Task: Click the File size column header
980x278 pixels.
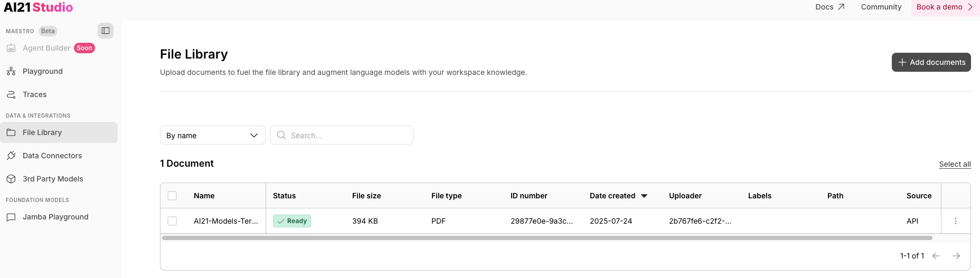Action: (366, 196)
